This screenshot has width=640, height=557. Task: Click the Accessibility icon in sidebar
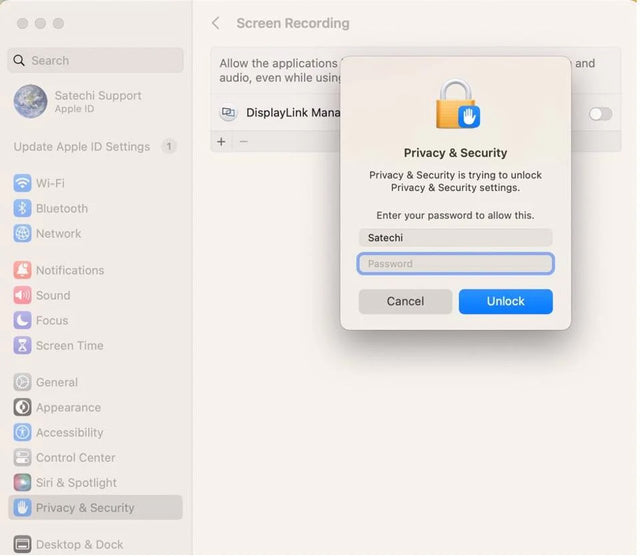[x=22, y=433]
